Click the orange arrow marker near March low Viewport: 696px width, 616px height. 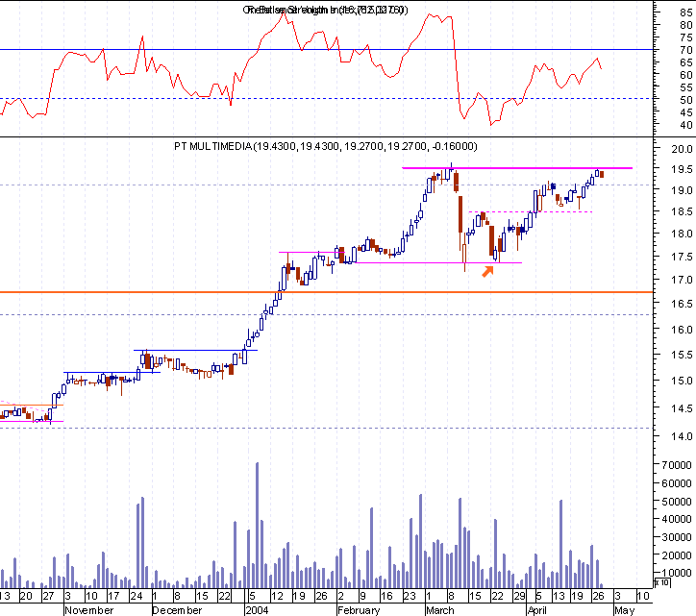487,271
